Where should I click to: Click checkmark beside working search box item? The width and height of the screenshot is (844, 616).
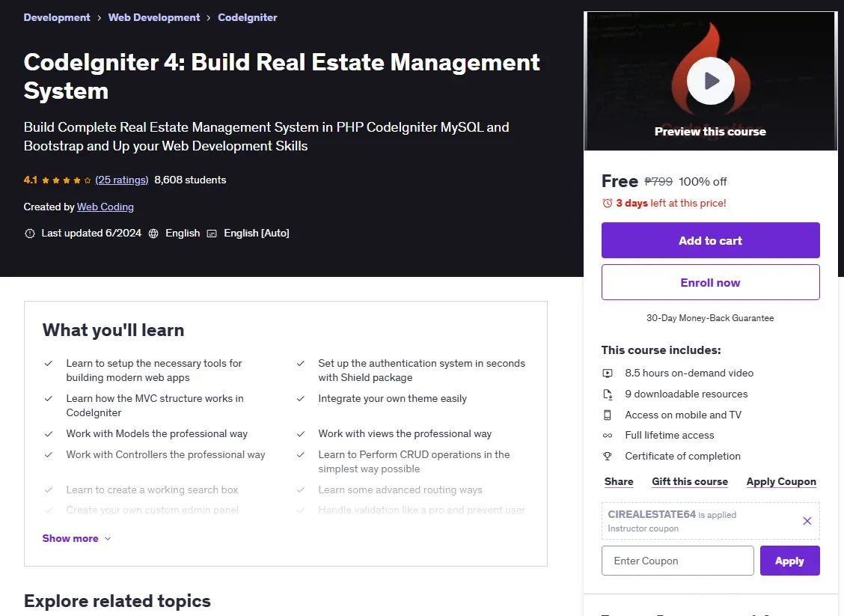click(x=49, y=490)
